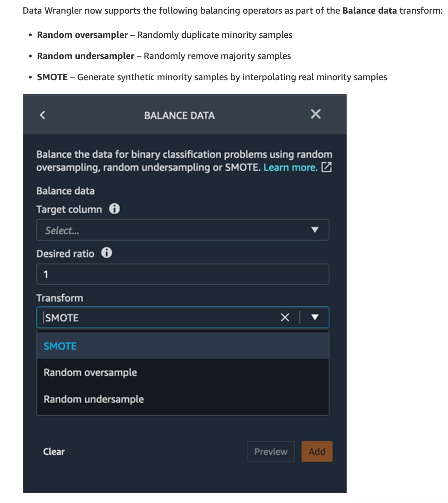Click the Transform dropdown arrow
The image size is (448, 503).
tap(315, 317)
